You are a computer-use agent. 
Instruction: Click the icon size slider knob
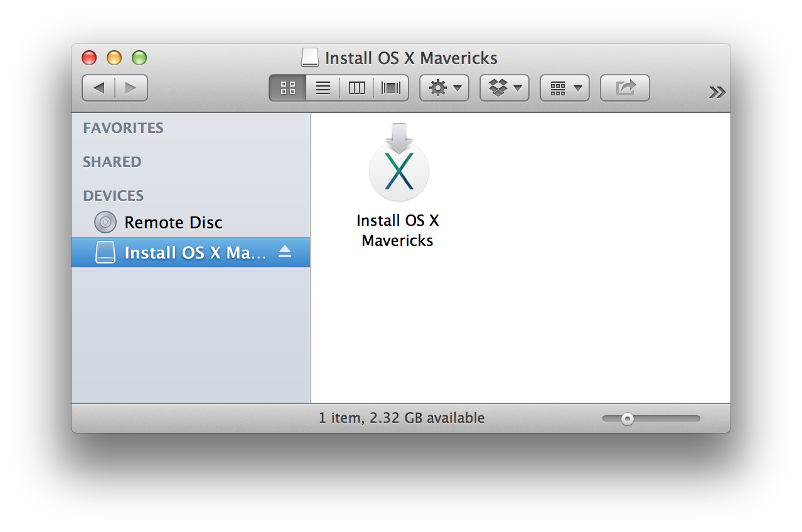tap(627, 418)
